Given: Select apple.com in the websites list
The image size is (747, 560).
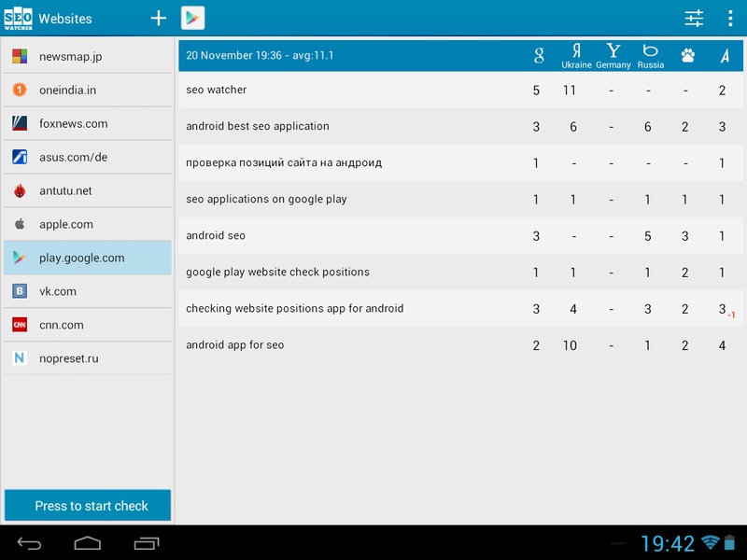Looking at the screenshot, I should 88,224.
